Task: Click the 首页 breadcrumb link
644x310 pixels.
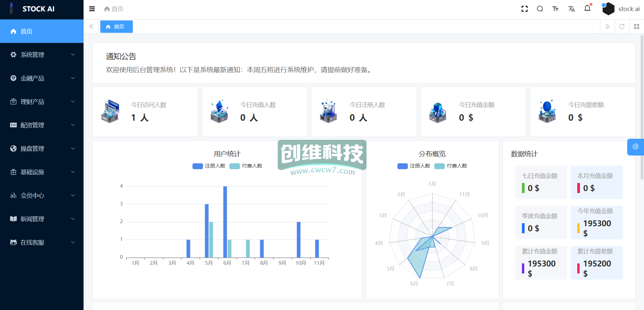Action: pyautogui.click(x=114, y=9)
